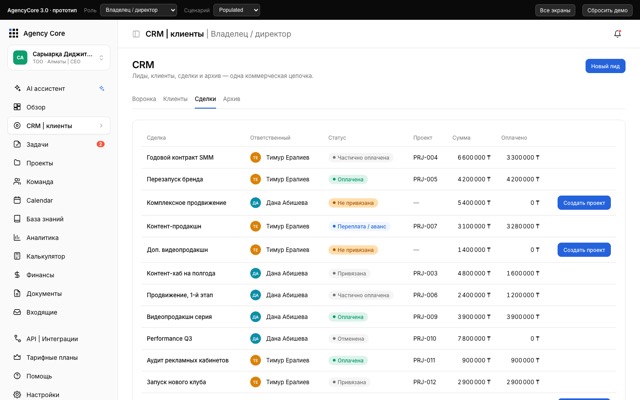Open Задачи icon in sidebar
This screenshot has height=400, width=640.
pyautogui.click(x=17, y=144)
